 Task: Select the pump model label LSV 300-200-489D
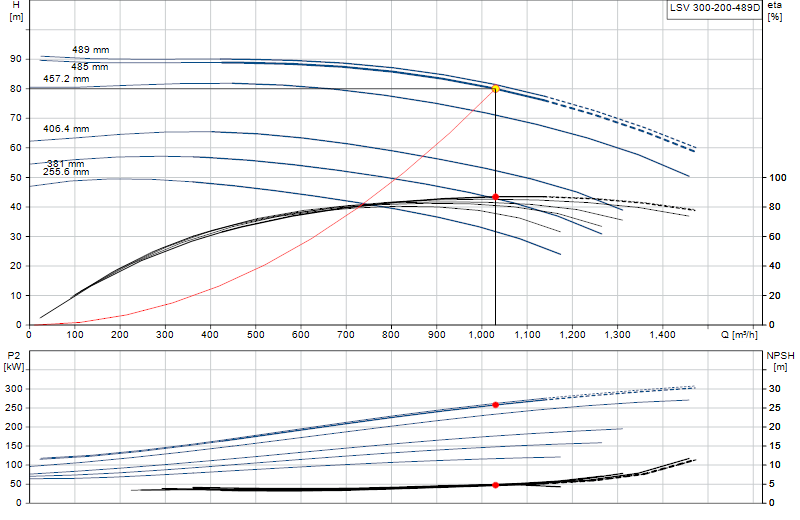pyautogui.click(x=715, y=8)
